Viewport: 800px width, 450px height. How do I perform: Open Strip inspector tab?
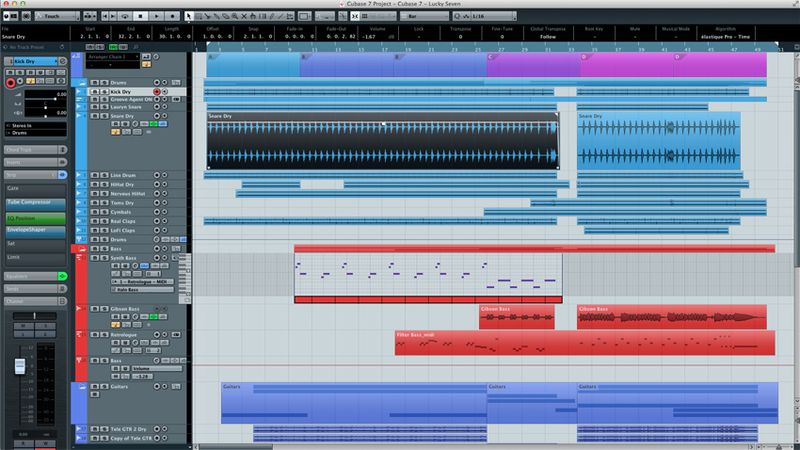point(31,175)
